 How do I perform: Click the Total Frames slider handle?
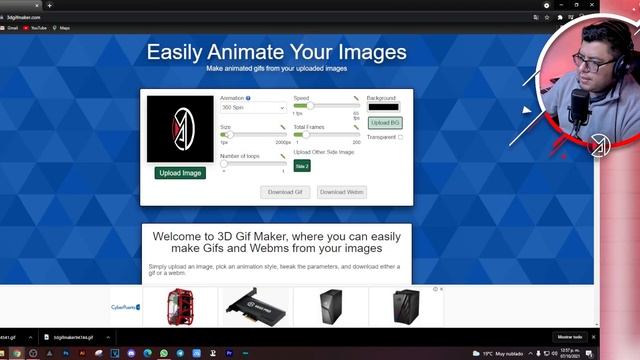click(x=306, y=135)
